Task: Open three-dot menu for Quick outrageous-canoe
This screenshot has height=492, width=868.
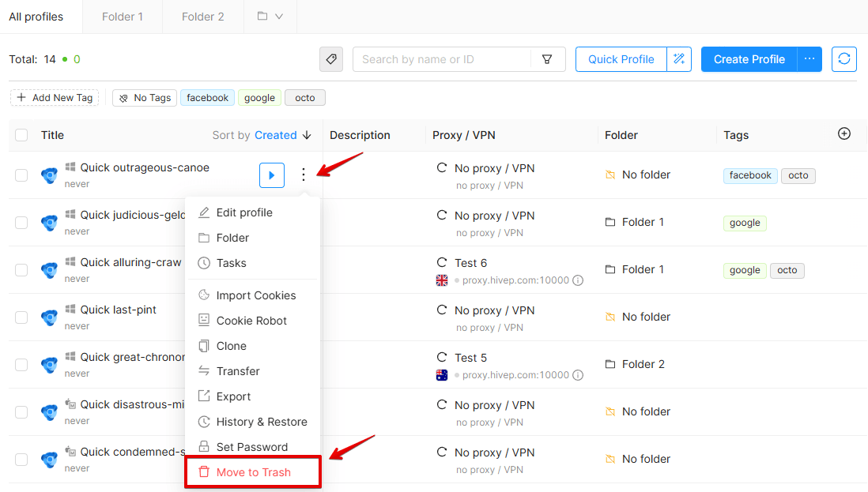Action: click(304, 175)
